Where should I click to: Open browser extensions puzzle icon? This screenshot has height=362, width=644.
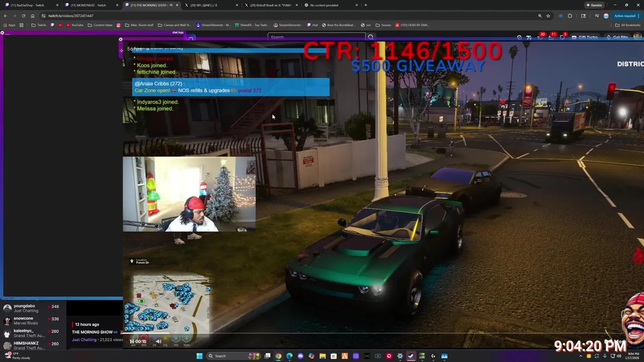point(570,16)
